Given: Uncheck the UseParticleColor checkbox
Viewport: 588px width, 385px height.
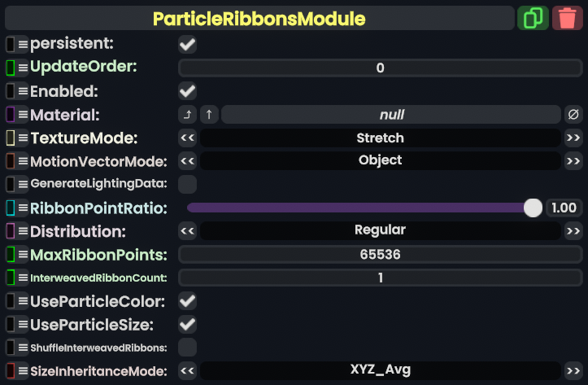Looking at the screenshot, I should pos(188,301).
